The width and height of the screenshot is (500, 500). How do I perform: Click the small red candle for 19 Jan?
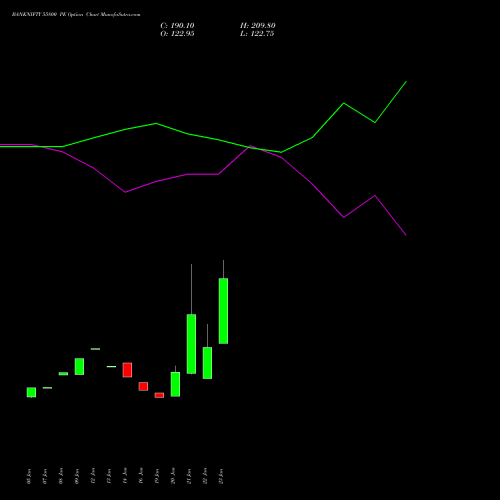[159, 395]
